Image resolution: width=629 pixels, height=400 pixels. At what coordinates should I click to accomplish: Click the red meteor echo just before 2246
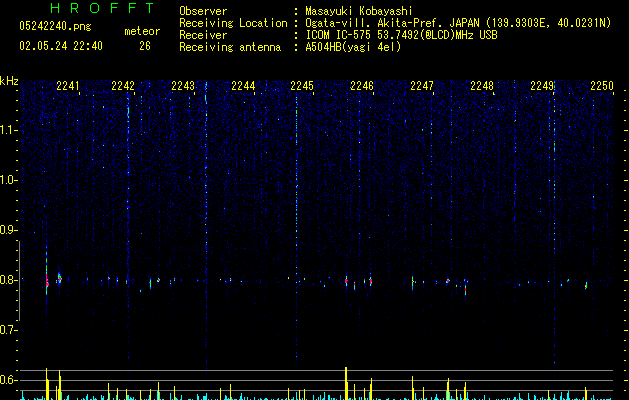click(346, 281)
